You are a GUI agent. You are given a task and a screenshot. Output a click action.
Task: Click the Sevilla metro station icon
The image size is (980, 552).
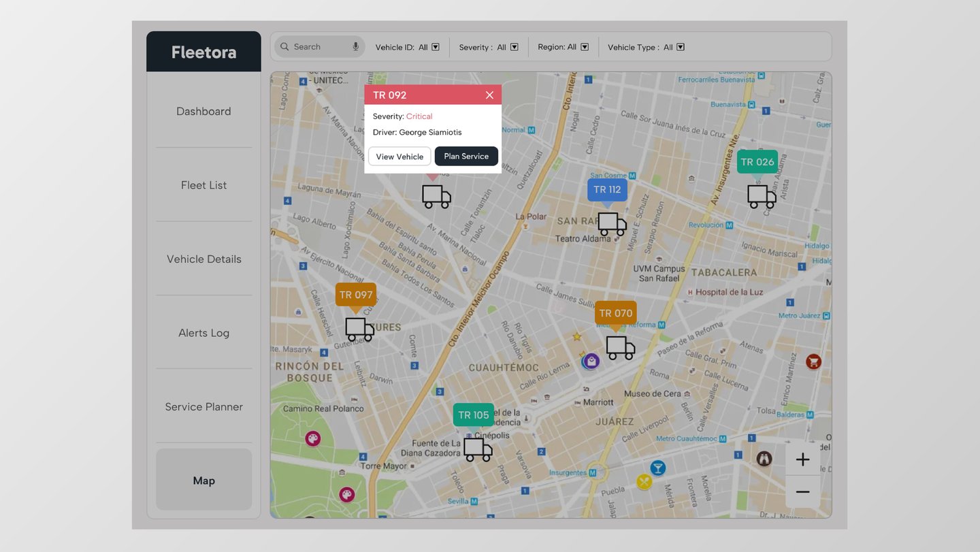point(474,502)
